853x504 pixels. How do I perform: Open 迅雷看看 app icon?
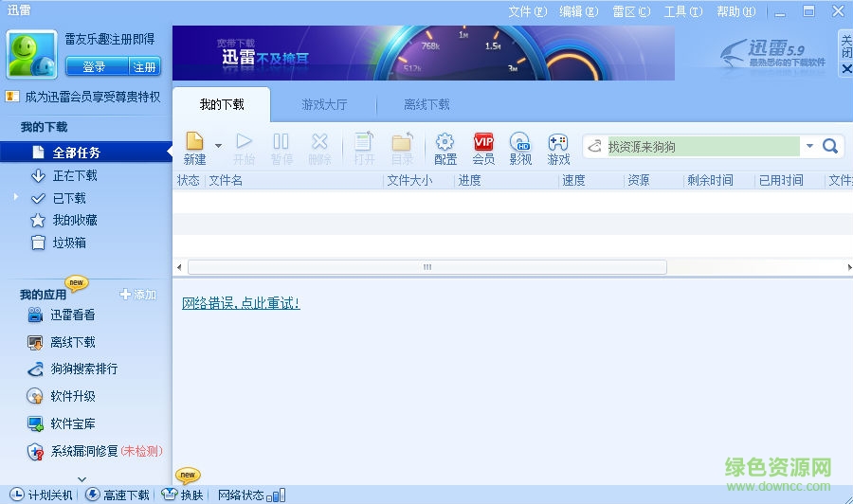(x=35, y=315)
